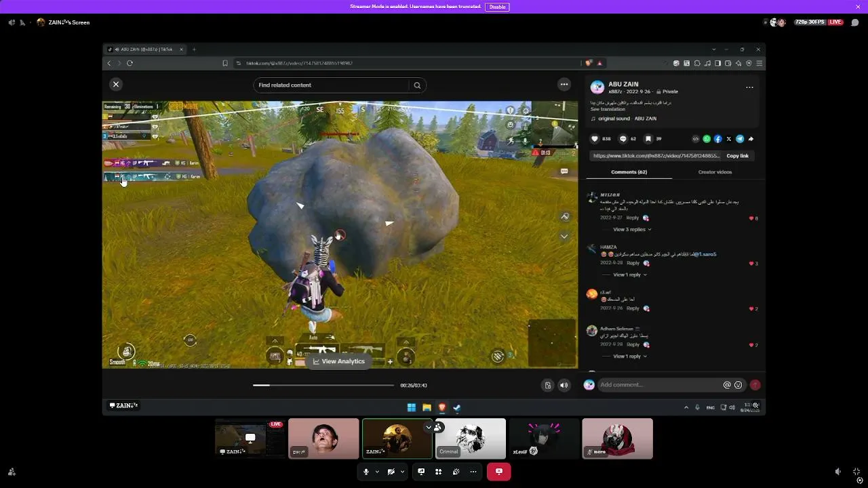This screenshot has height=488, width=868.
Task: Click the Add comment text field
Action: point(658,385)
